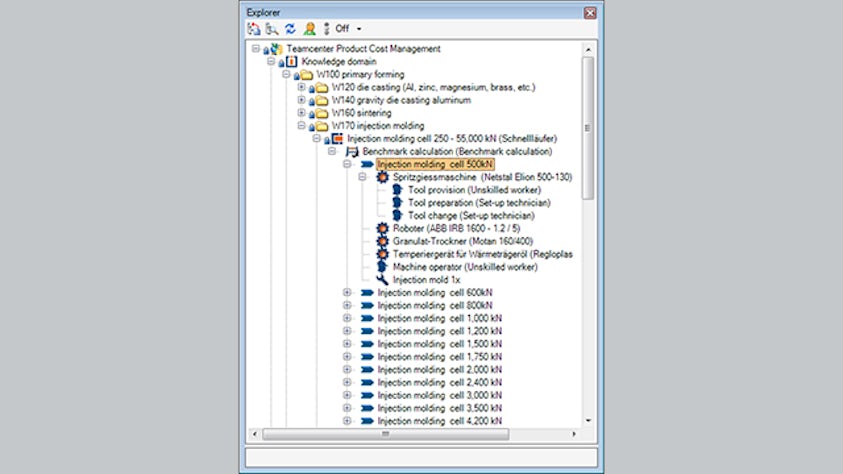Screen dimensions: 843x474
Task: Select Injection molding cell 2,400 kN
Action: pyautogui.click(x=439, y=383)
